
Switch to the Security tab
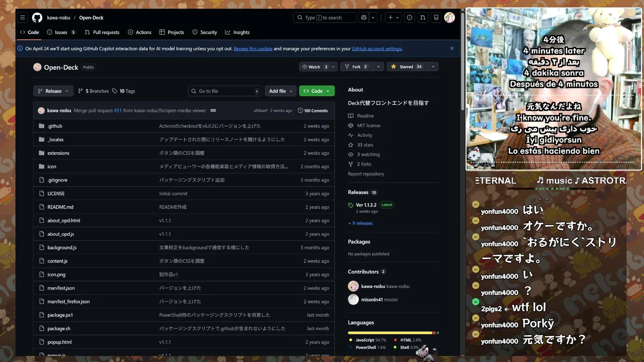coord(205,32)
